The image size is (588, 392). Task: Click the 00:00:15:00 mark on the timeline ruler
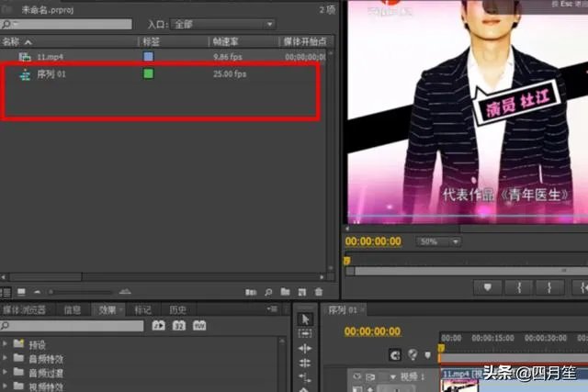[x=492, y=339]
